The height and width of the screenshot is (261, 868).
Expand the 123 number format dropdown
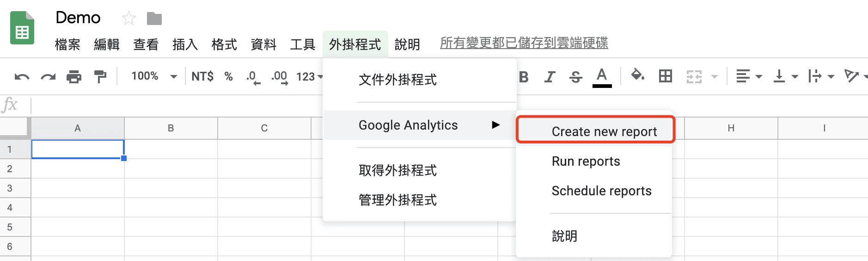[309, 77]
